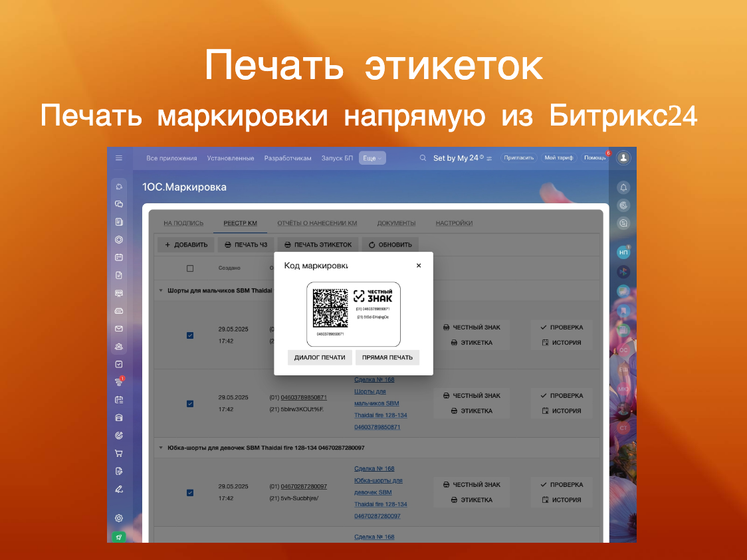Viewport: 747px width, 560px height.
Task: Open the user profile avatar
Action: pyautogui.click(x=623, y=157)
